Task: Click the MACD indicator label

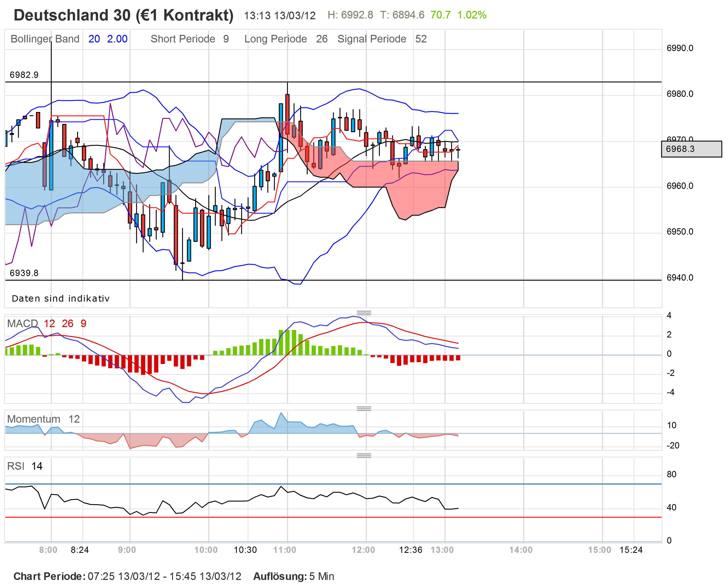Action: (x=22, y=324)
